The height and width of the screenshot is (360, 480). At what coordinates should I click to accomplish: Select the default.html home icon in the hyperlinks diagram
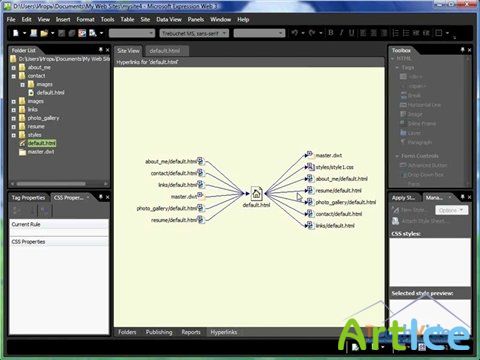tap(256, 193)
